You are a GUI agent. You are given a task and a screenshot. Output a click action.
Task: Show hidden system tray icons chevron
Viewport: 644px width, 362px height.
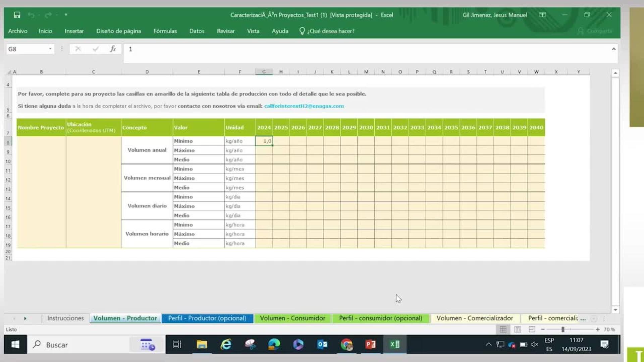[488, 344]
